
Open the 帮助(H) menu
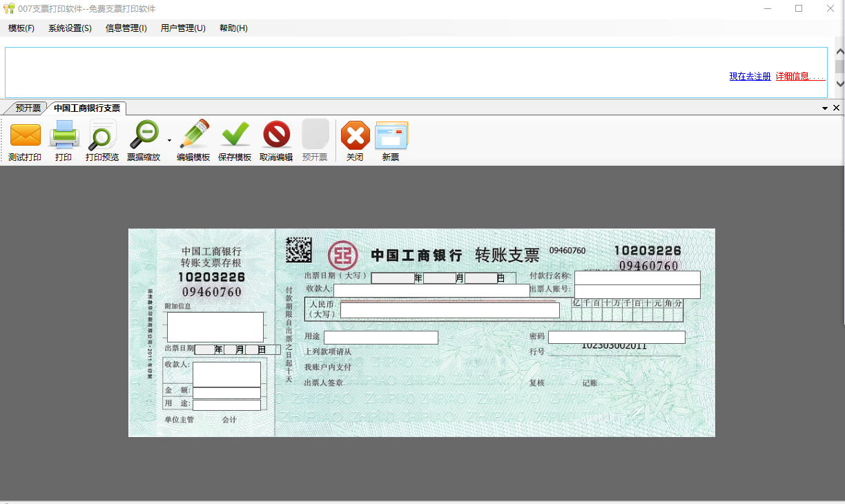click(x=233, y=28)
